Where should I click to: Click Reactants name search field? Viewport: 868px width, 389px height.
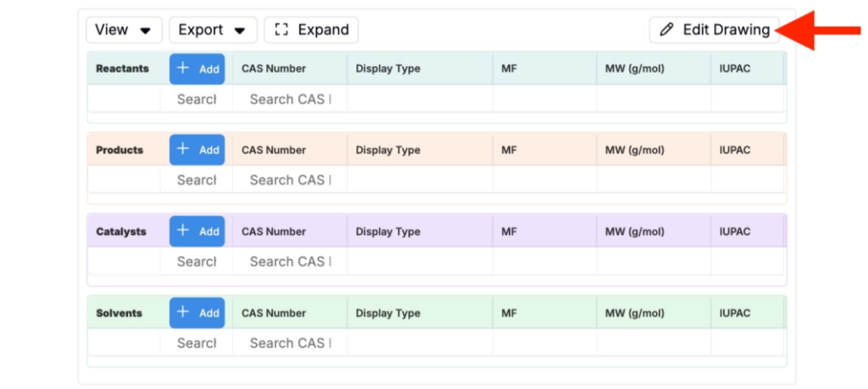(197, 100)
